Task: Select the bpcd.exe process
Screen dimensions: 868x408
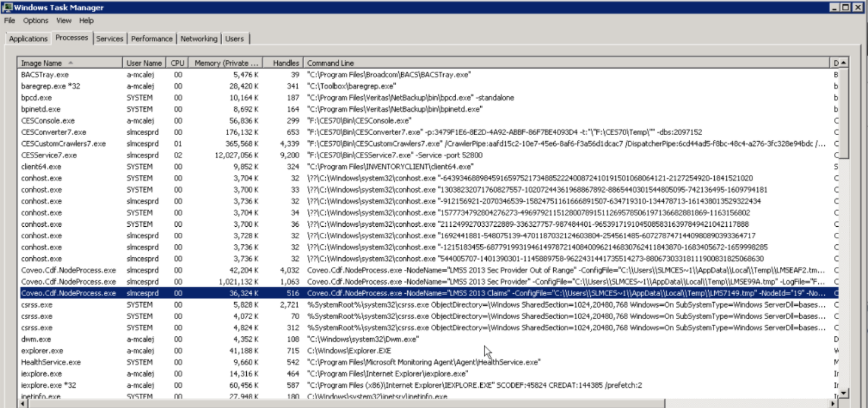Action: click(429, 98)
